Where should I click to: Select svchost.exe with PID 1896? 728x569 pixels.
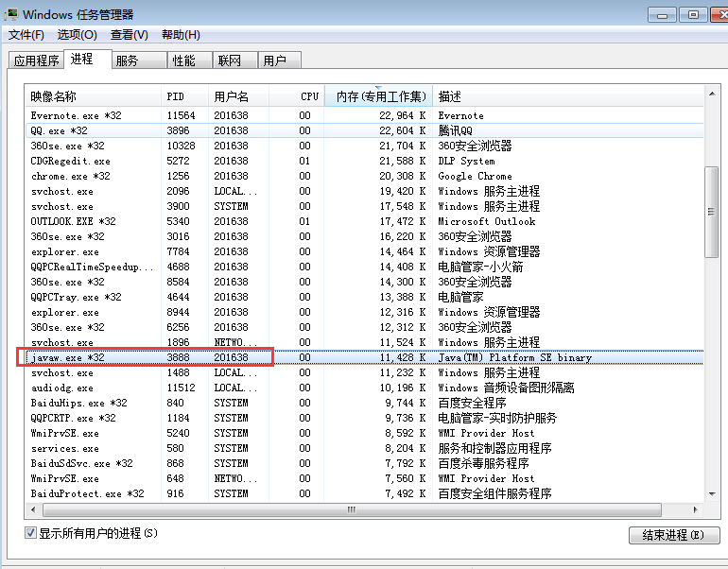coord(364,342)
